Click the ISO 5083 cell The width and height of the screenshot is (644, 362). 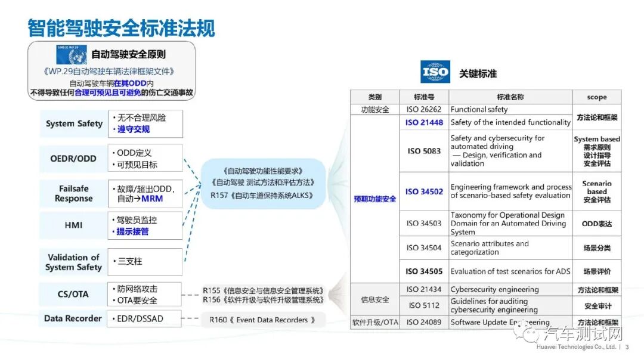pos(425,151)
